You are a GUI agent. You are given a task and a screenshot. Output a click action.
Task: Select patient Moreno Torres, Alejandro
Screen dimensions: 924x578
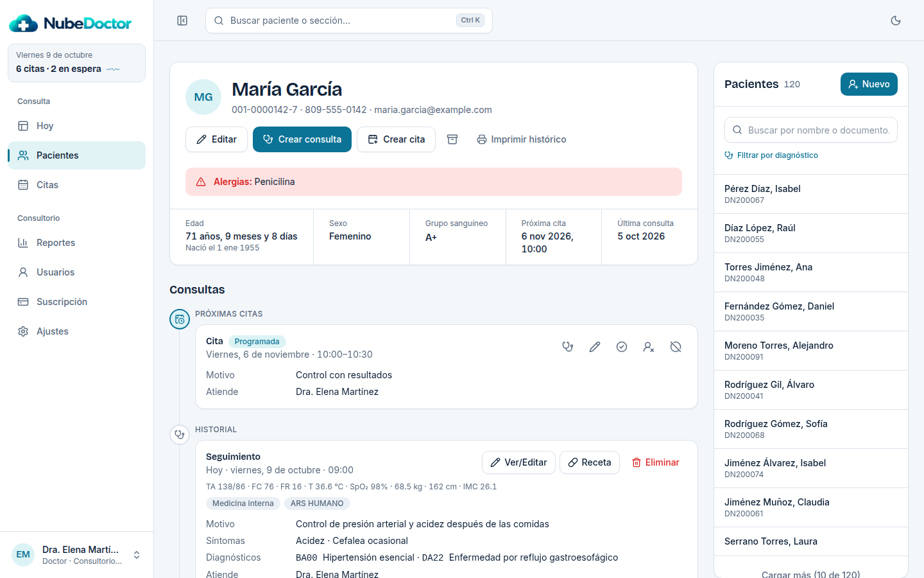pyautogui.click(x=811, y=351)
